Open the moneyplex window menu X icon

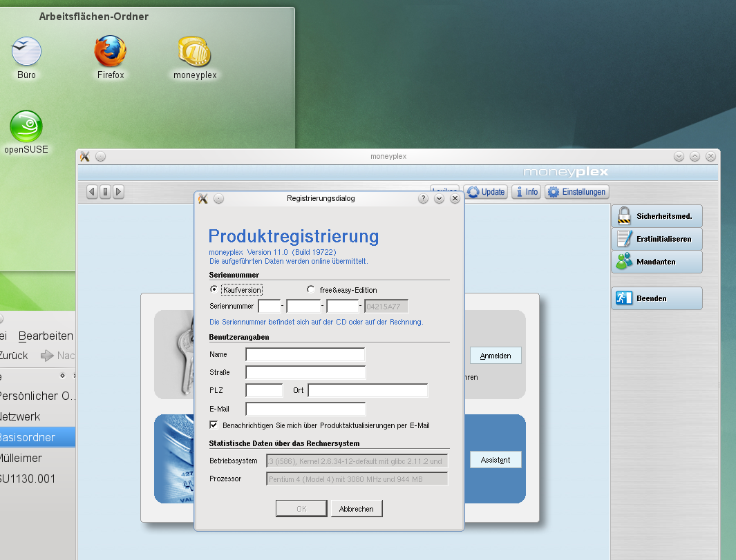click(x=85, y=156)
